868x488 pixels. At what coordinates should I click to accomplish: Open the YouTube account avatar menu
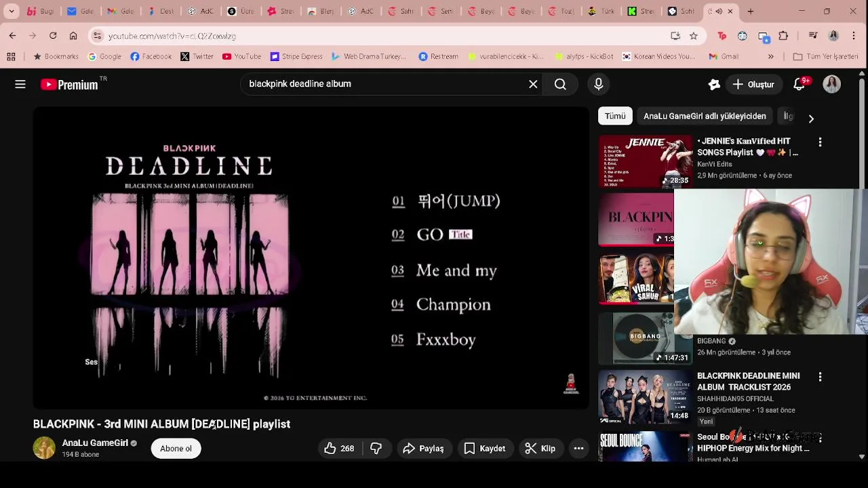[832, 84]
